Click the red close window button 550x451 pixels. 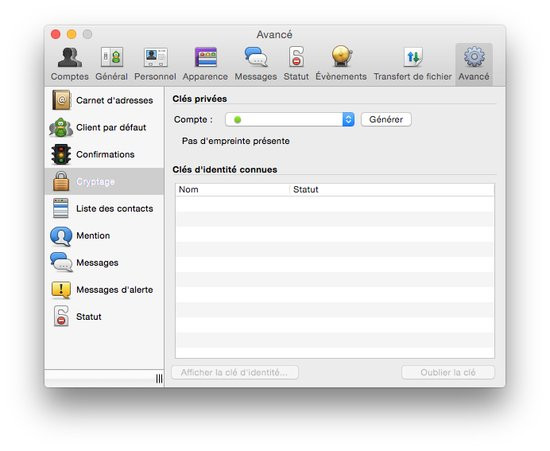(x=56, y=34)
